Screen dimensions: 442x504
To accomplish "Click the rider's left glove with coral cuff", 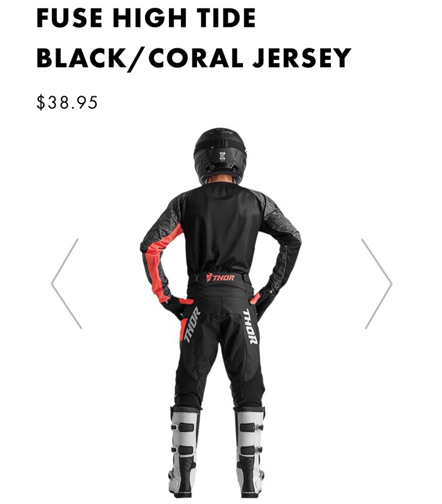I will [x=177, y=307].
